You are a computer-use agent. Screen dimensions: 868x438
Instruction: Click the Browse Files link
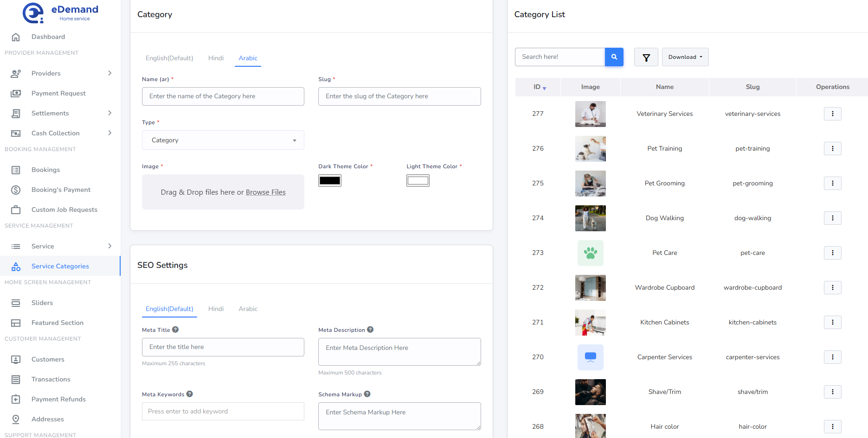(265, 192)
